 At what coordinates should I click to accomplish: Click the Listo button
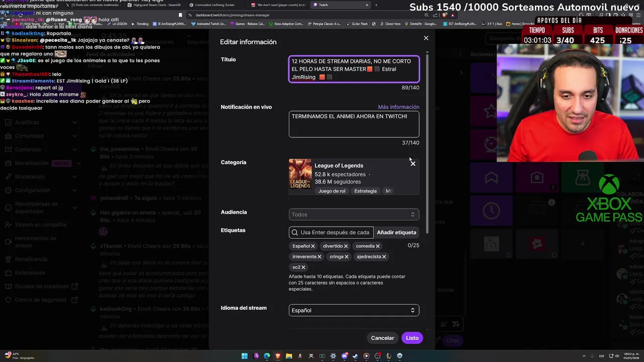(x=412, y=338)
